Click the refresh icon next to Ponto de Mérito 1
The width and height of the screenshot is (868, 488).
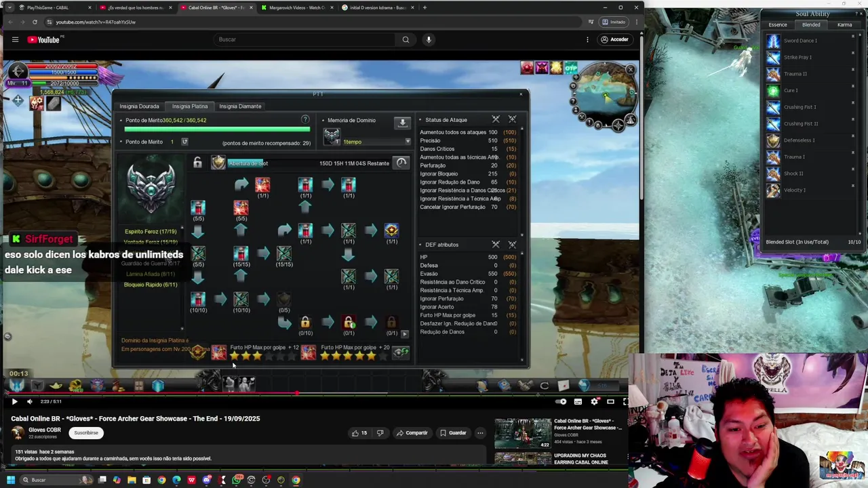[x=184, y=142]
